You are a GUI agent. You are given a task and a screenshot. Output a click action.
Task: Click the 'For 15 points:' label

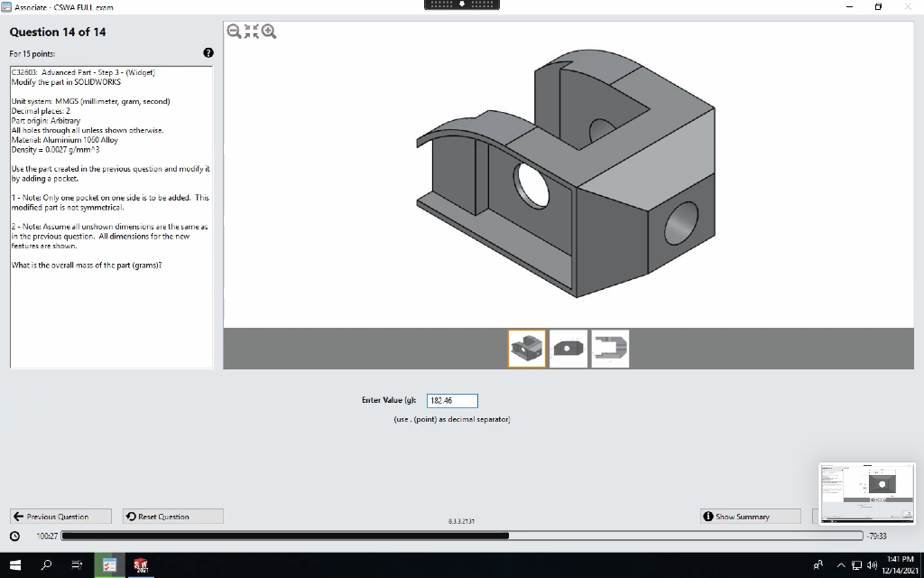click(32, 53)
